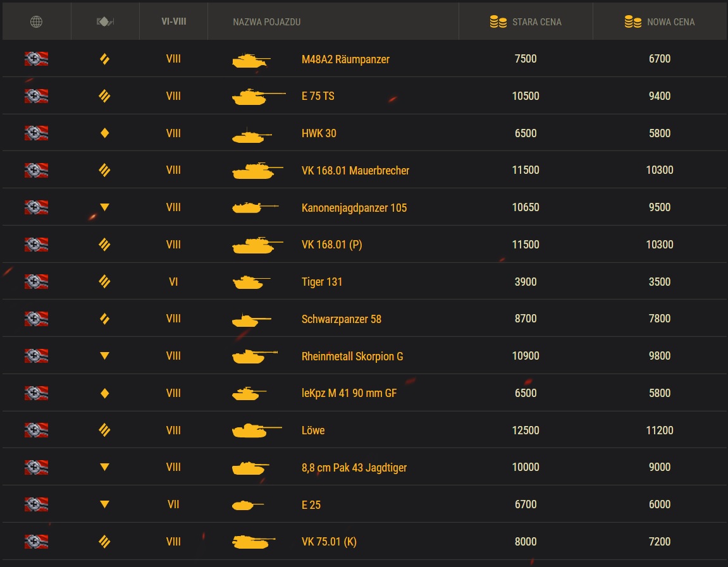Click the new price 11200 for Löwe
The width and height of the screenshot is (728, 567).
659,430
